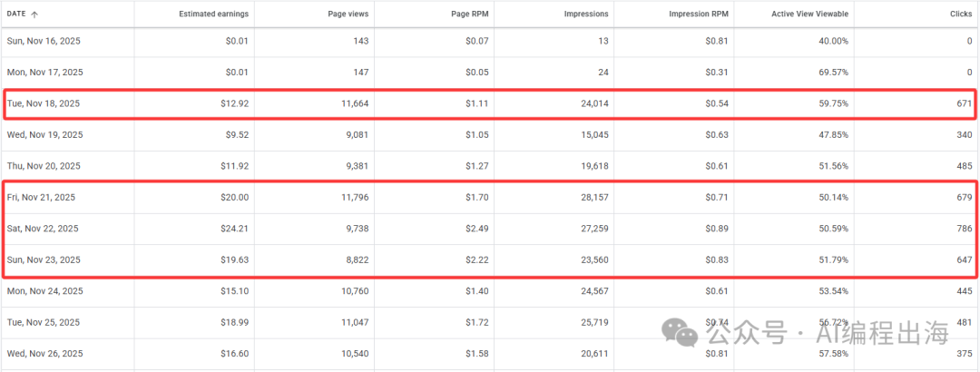
Task: Click the 10,540 page views value
Action: pos(355,354)
